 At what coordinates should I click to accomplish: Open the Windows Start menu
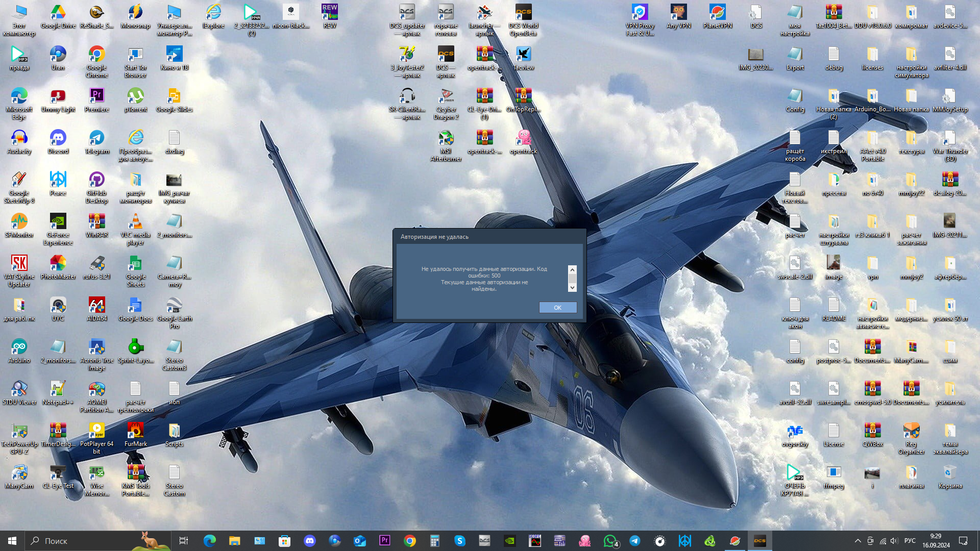coord(12,541)
